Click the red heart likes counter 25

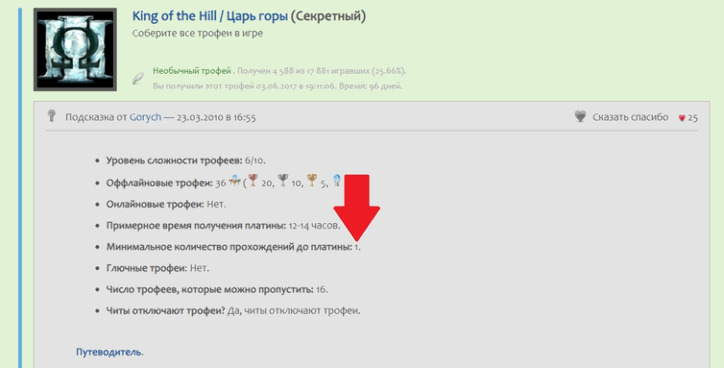click(688, 118)
